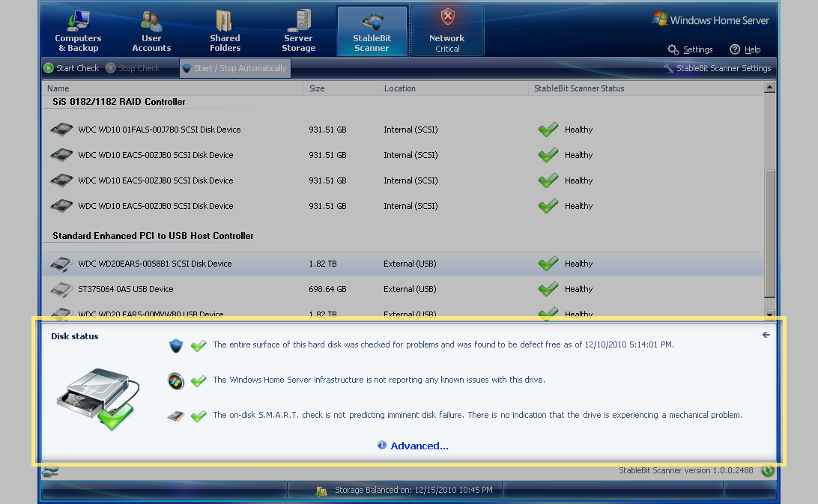
Task: Select the StableBit Scanner tab
Action: point(372,31)
